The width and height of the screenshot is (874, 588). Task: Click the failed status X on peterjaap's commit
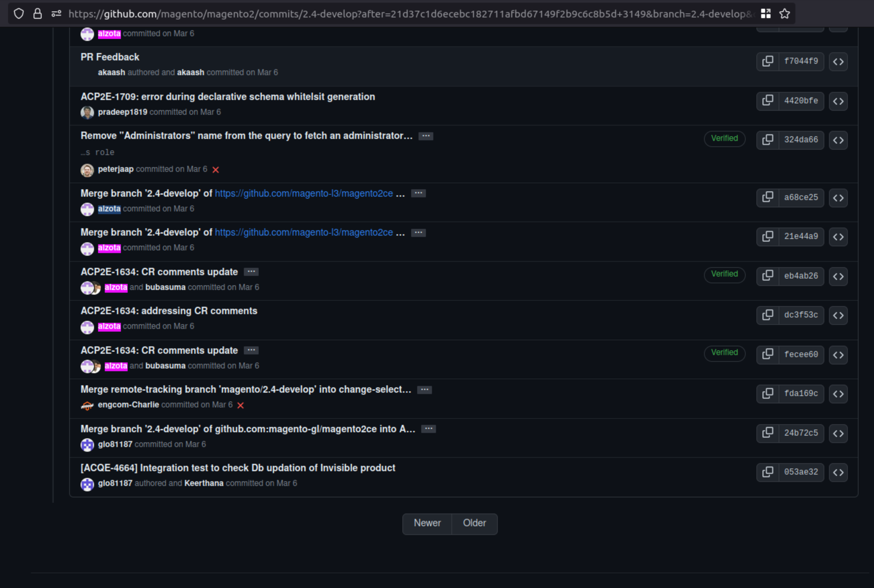(216, 169)
